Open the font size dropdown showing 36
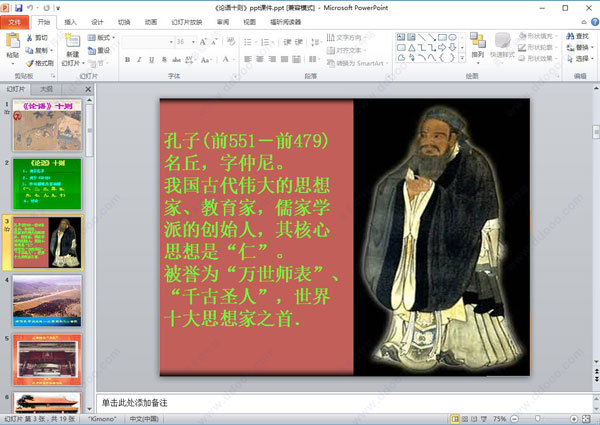This screenshot has width=600, height=425. click(193, 42)
